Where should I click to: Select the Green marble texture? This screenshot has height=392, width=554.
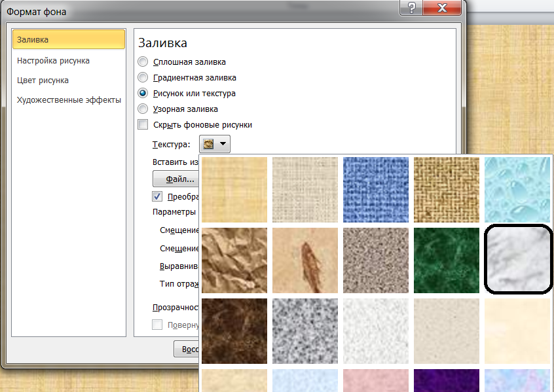[x=446, y=260]
